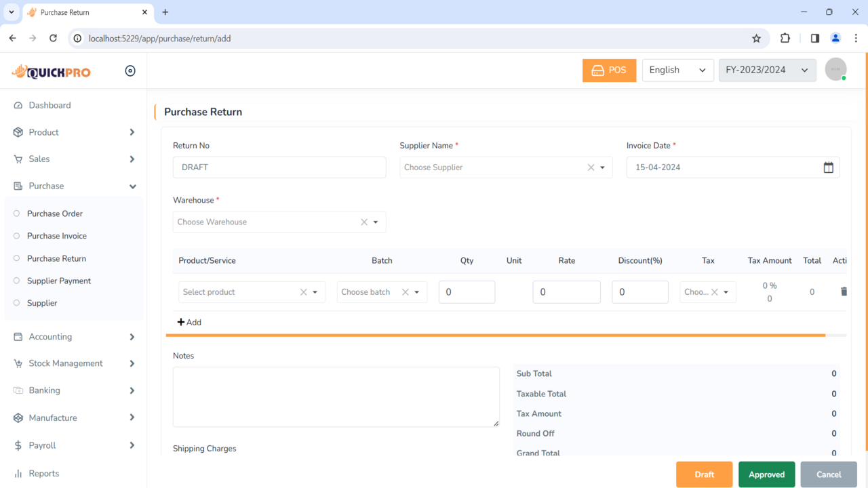Click the QuickPro logo
The width and height of the screenshot is (868, 488).
[x=51, y=71]
